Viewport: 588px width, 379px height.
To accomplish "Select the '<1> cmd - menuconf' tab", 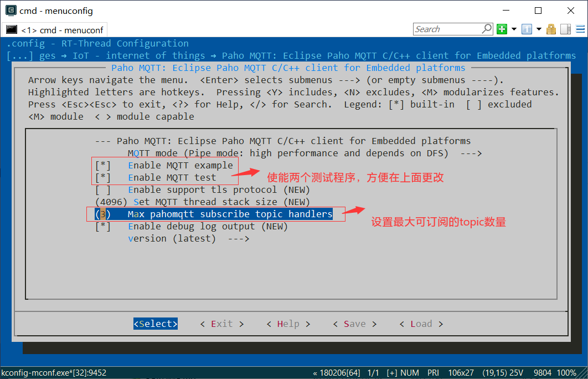I will point(55,30).
